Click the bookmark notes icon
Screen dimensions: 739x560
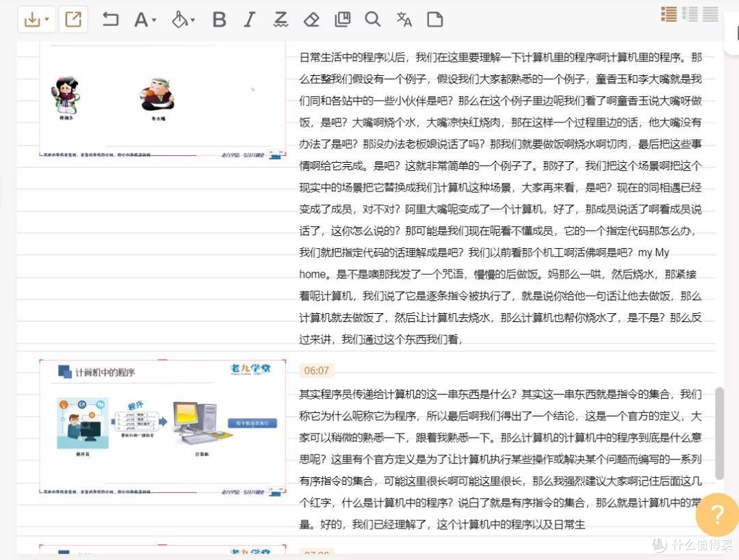coord(342,20)
